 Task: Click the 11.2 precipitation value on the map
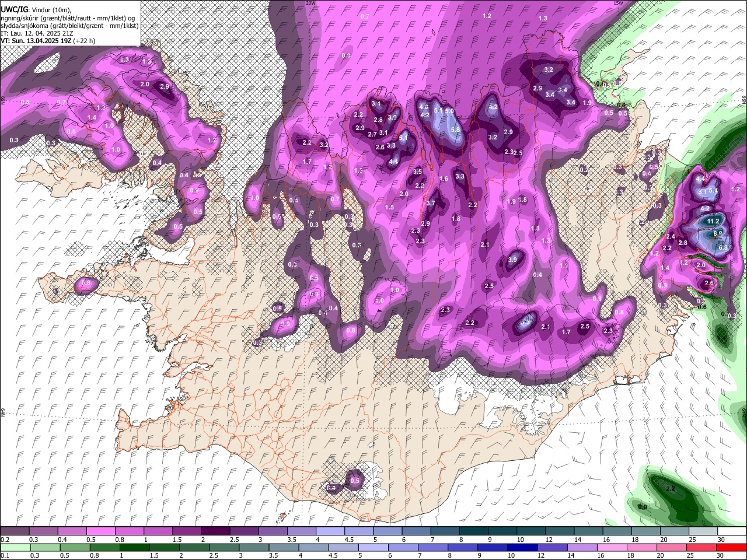(x=713, y=222)
